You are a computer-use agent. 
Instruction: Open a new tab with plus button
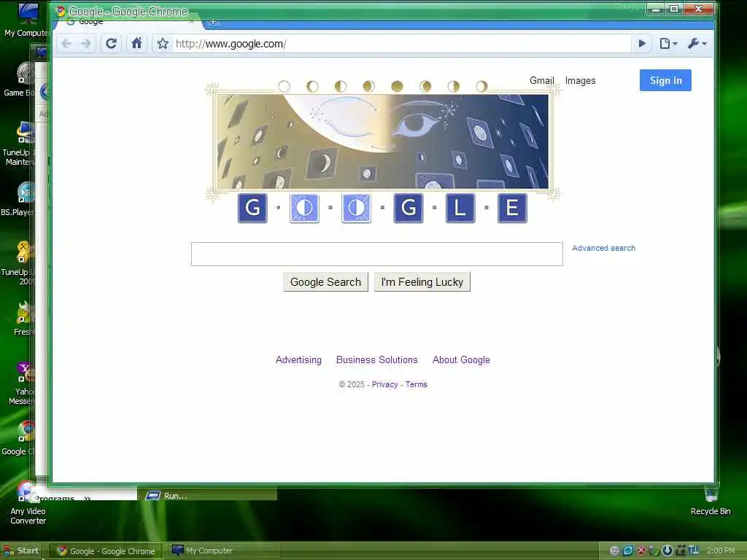pos(213,22)
